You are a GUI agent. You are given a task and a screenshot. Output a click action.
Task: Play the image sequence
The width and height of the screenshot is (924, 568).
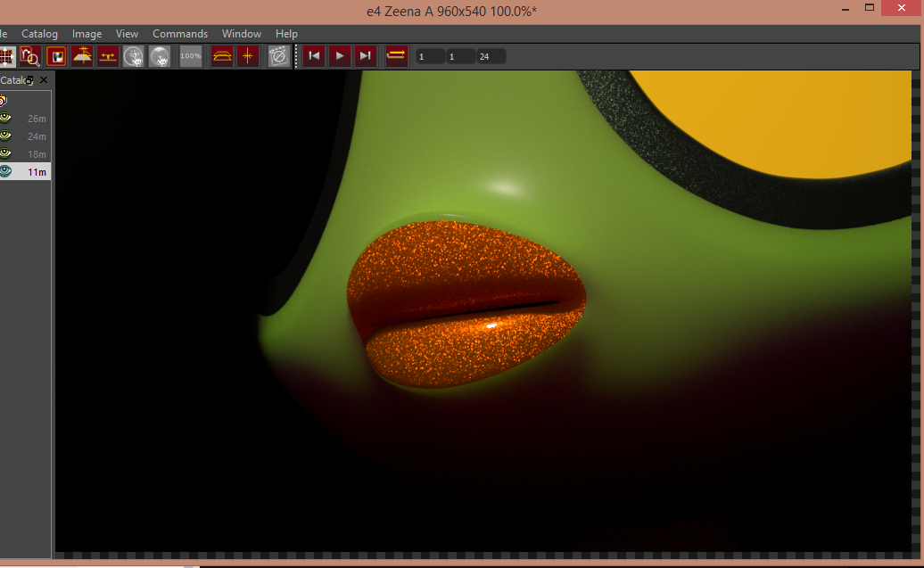point(340,56)
